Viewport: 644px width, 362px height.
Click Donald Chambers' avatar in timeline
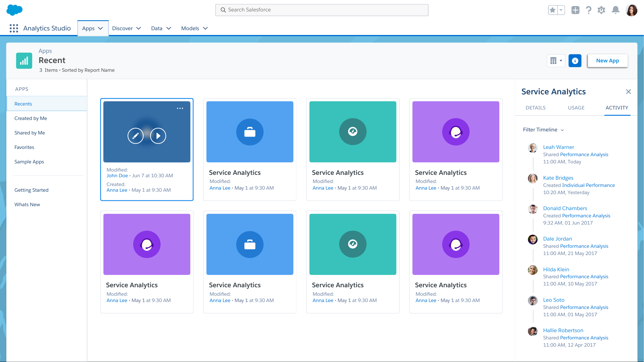[x=533, y=209]
